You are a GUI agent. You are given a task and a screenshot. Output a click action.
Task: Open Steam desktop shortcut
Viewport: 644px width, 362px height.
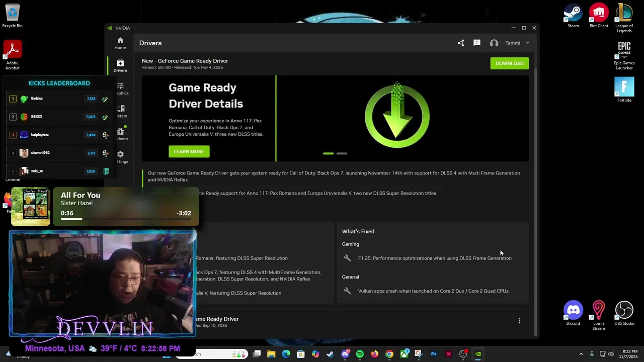coord(573,16)
